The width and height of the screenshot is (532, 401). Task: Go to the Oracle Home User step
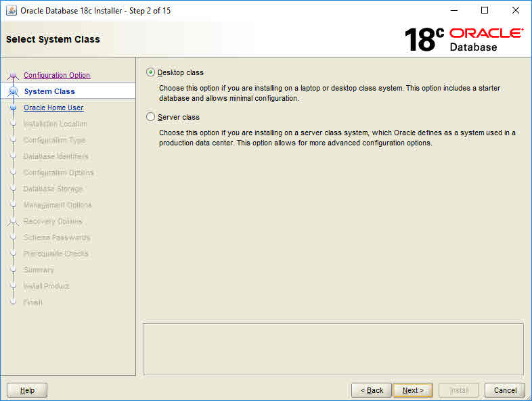click(x=53, y=108)
